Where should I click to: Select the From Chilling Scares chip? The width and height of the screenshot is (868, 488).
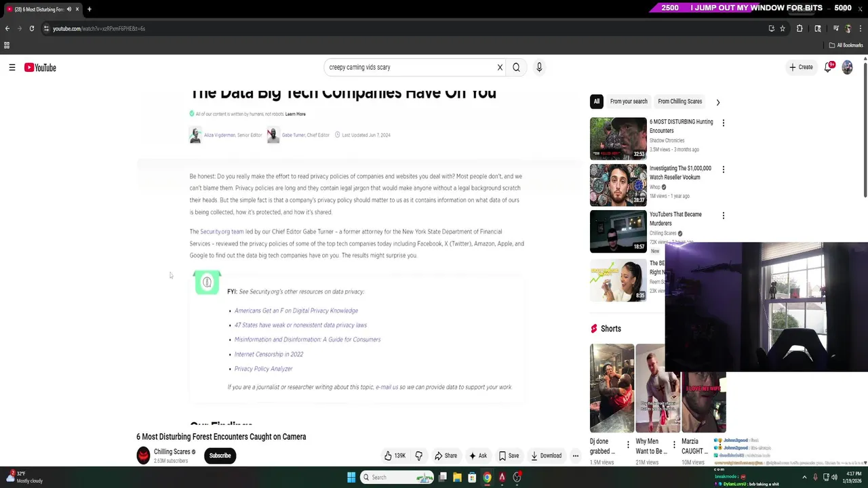(679, 102)
